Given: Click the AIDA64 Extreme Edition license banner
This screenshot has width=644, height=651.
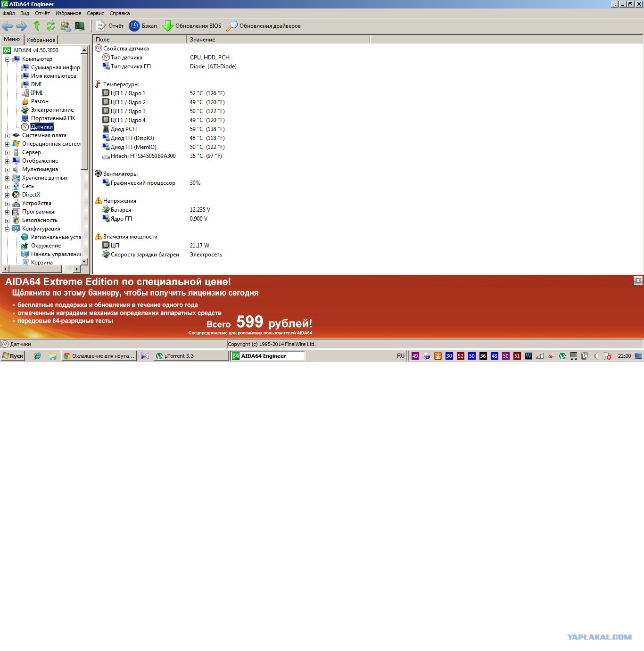Looking at the screenshot, I should click(322, 307).
